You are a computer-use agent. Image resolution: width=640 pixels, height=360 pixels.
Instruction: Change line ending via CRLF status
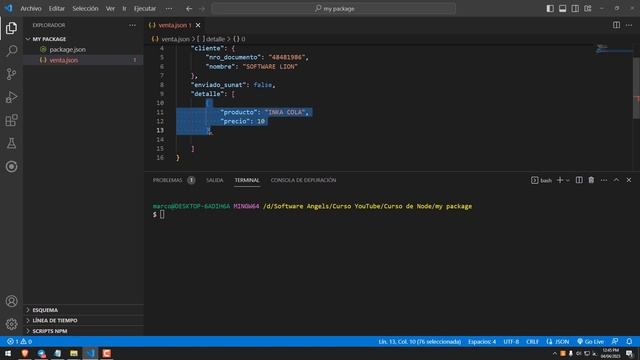coord(532,342)
